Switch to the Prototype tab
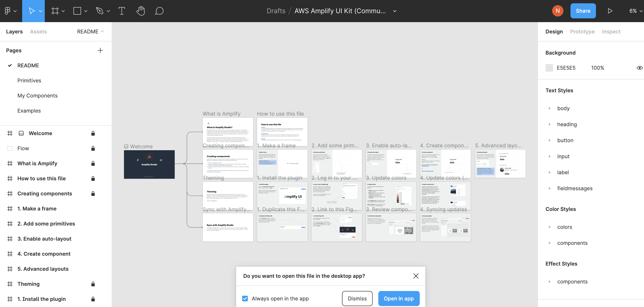 [582, 32]
